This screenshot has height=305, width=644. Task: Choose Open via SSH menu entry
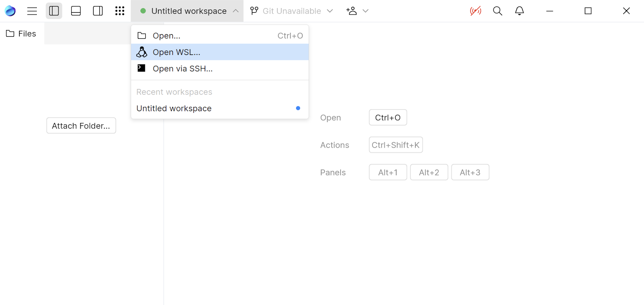coord(182,68)
